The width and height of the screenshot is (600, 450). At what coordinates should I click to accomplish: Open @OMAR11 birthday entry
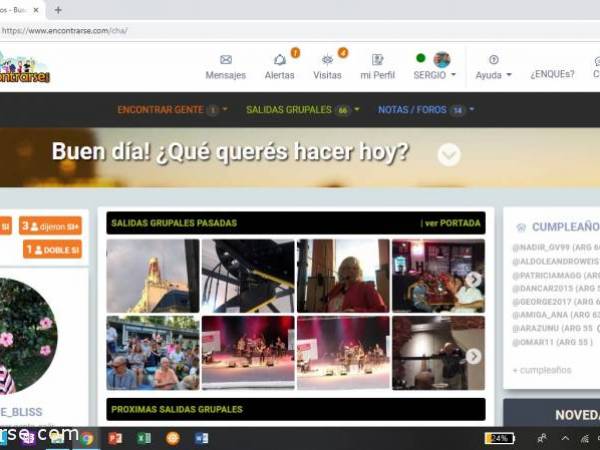[x=553, y=342]
